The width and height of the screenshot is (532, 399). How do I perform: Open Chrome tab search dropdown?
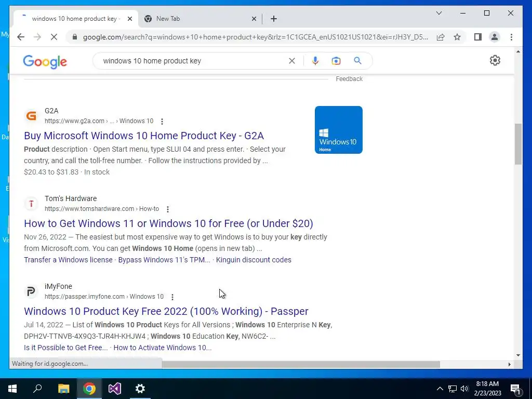438,13
